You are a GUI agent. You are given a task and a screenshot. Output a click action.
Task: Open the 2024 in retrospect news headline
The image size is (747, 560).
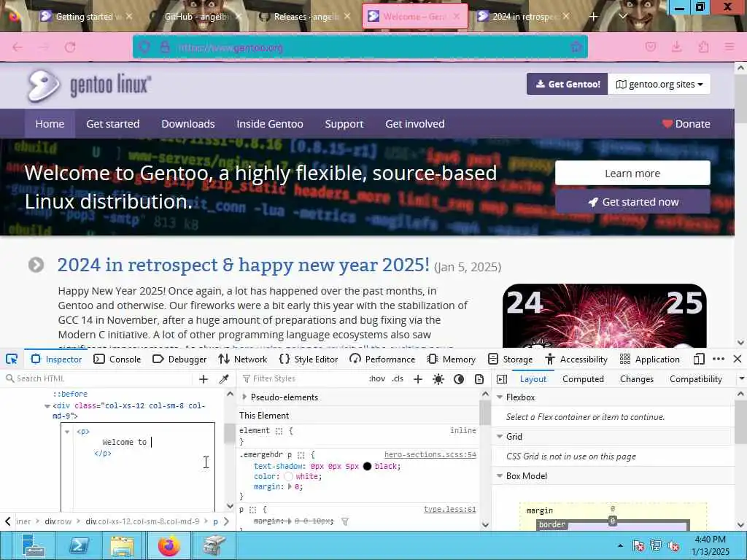coord(243,265)
